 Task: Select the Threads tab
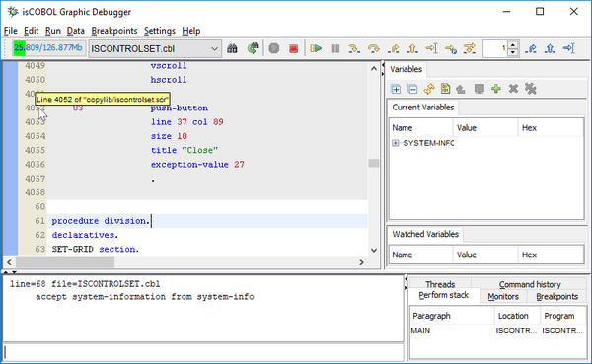pos(440,284)
